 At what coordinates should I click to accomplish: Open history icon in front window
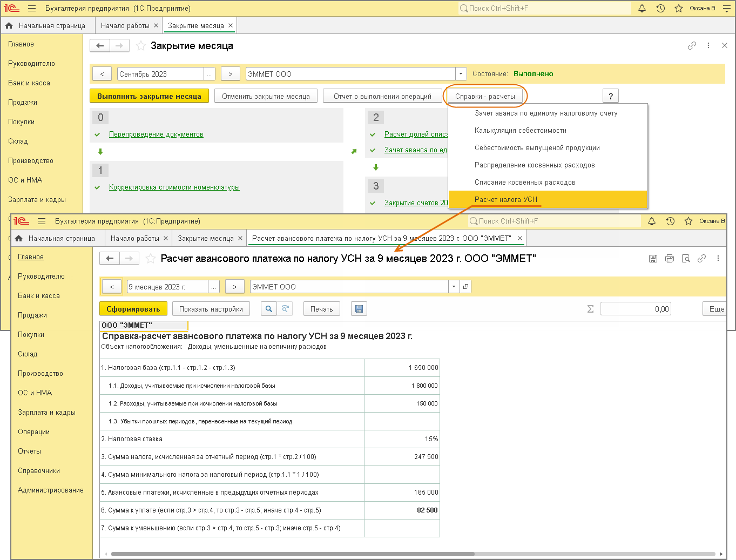(670, 221)
